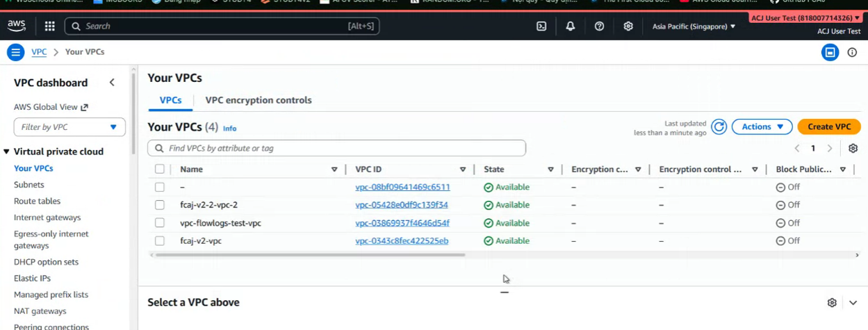The width and height of the screenshot is (868, 330).
Task: Open the help question mark icon
Action: tap(600, 26)
